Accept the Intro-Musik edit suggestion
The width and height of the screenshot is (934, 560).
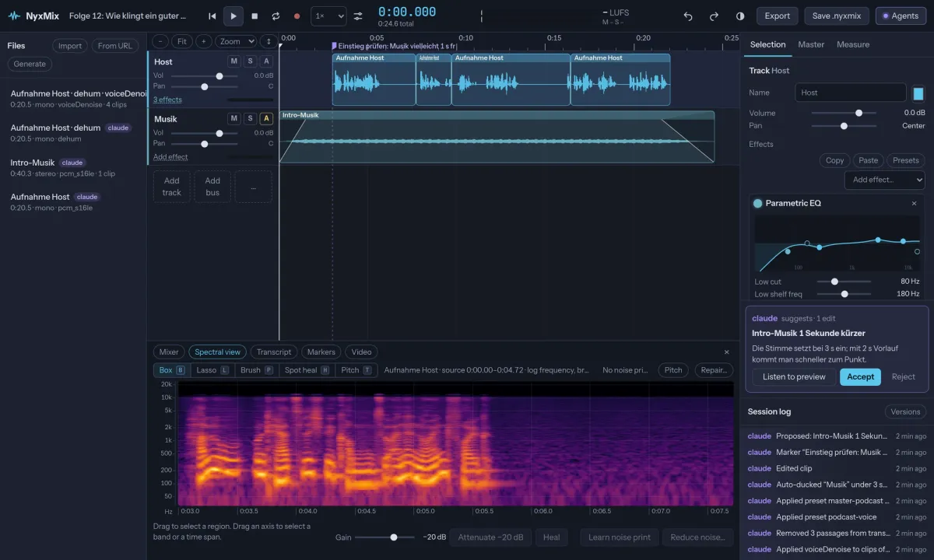[860, 376]
